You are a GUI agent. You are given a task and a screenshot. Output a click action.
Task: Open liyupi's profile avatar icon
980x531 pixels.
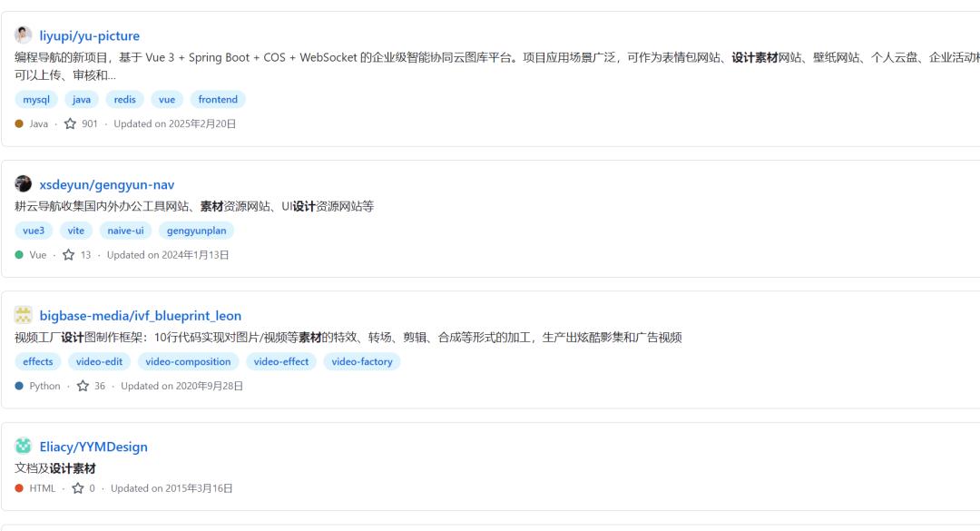(24, 35)
